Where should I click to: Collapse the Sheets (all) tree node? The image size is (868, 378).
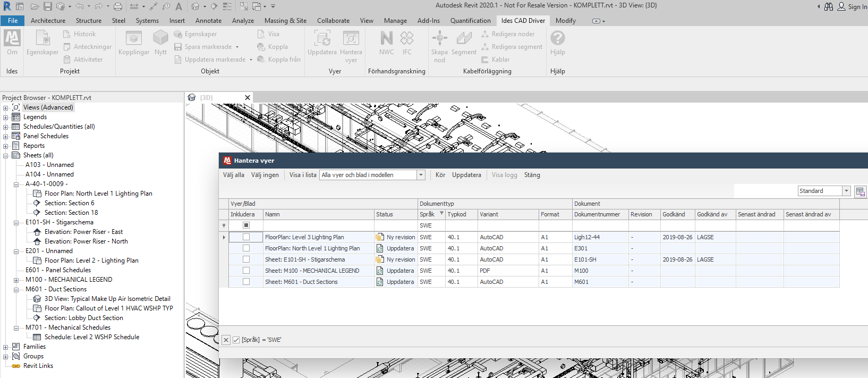pos(6,155)
